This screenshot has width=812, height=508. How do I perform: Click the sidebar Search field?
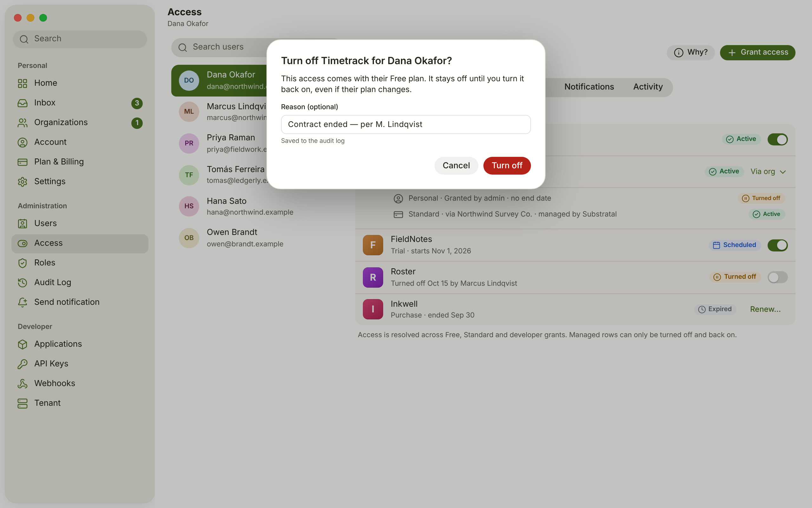point(80,39)
